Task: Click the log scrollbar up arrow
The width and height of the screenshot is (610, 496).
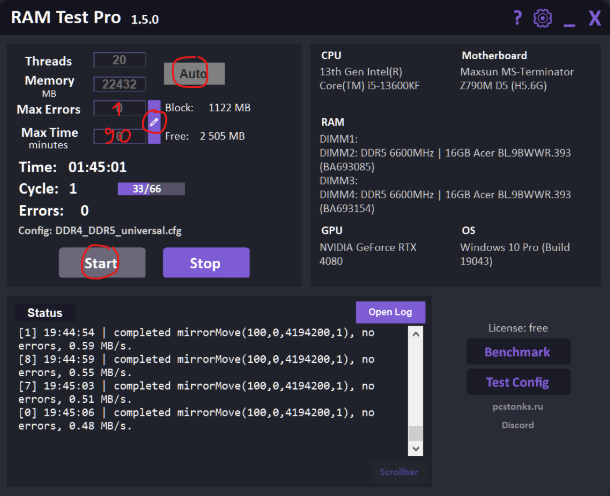Action: coord(415,334)
